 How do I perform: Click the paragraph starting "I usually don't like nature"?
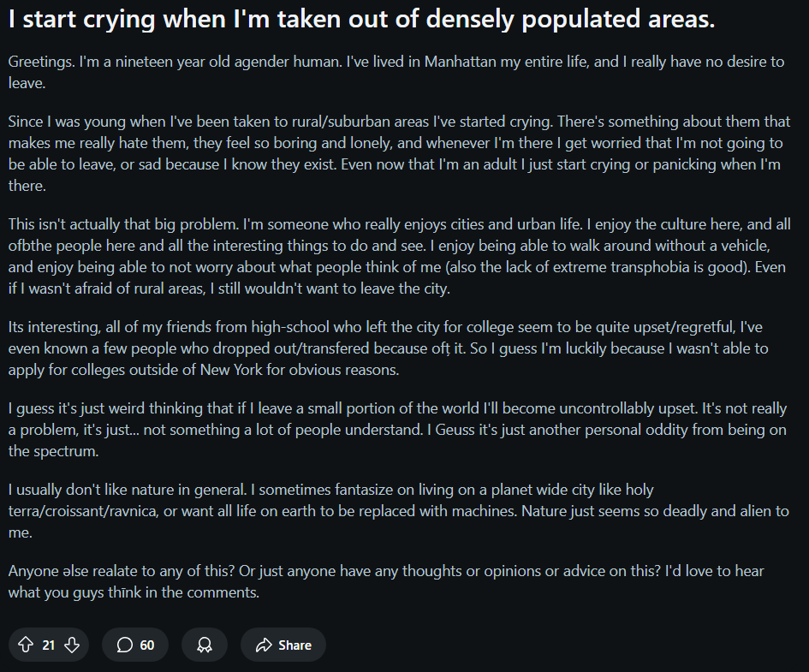pos(394,510)
